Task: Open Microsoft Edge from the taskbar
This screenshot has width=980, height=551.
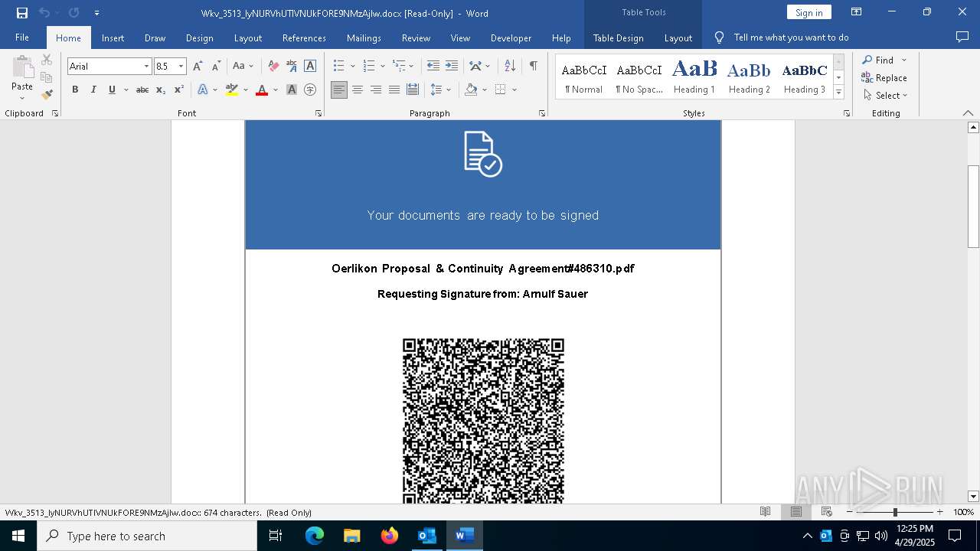Action: pyautogui.click(x=315, y=536)
